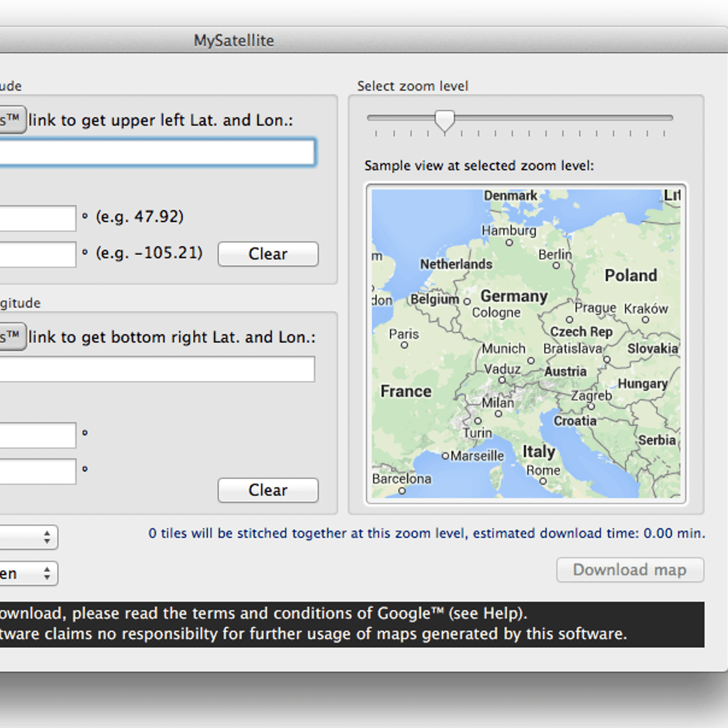Open the dropdown above the 'en' popup
Screen dimensions: 728x728
[29, 537]
